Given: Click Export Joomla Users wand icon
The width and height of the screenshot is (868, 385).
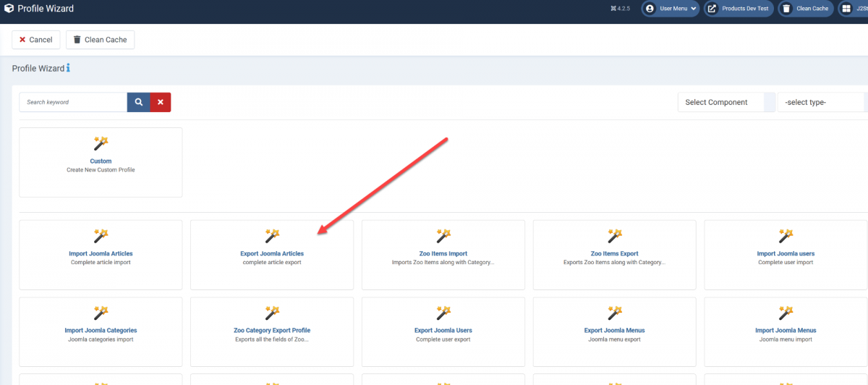Looking at the screenshot, I should pos(443,313).
